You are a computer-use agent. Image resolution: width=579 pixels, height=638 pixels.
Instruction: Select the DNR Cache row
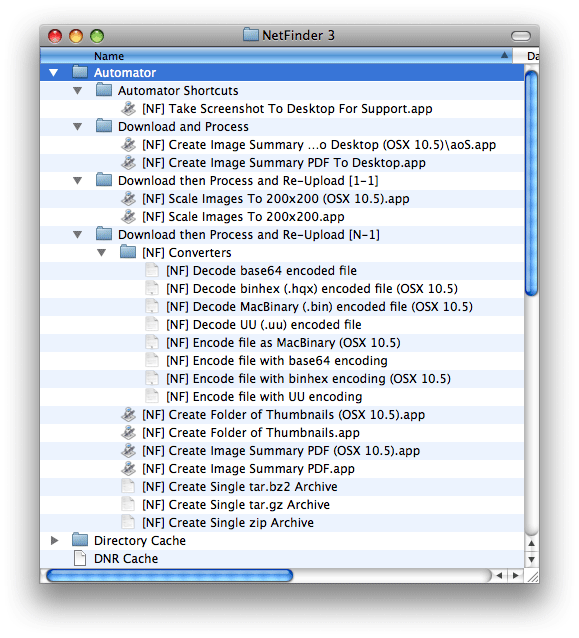pos(282,558)
